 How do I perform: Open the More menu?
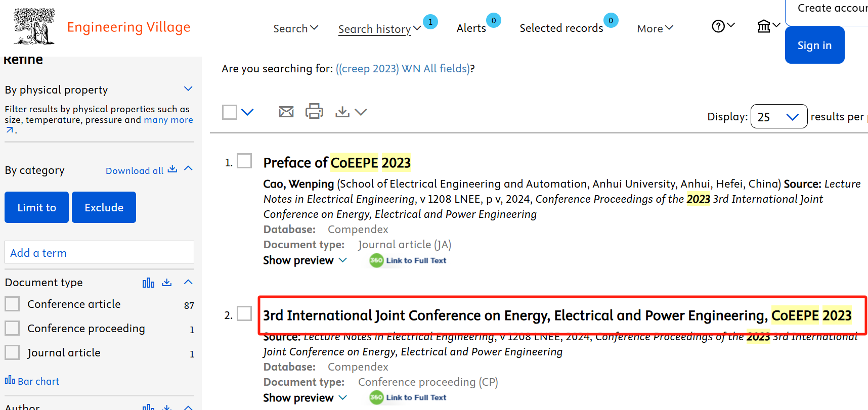tap(655, 28)
